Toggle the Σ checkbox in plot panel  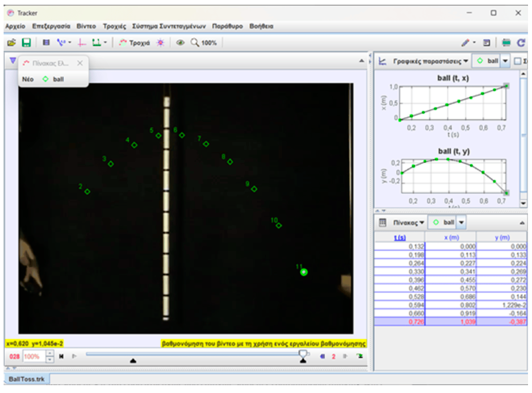pyautogui.click(x=518, y=61)
